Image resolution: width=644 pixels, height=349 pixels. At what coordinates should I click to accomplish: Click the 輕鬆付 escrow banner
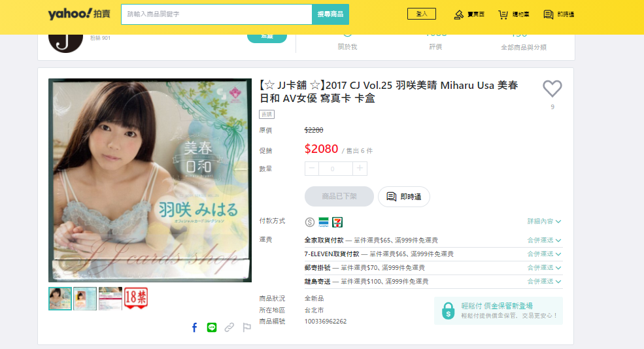(x=498, y=311)
